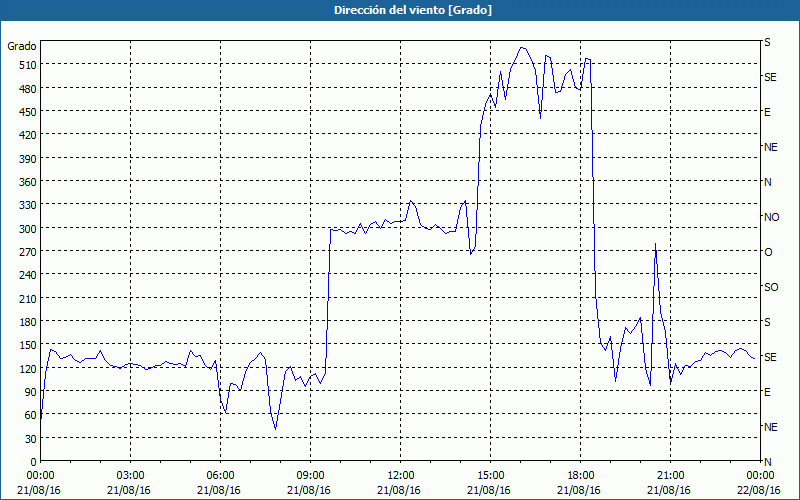
Task: Select the 270 degree axis value
Action: pos(28,252)
